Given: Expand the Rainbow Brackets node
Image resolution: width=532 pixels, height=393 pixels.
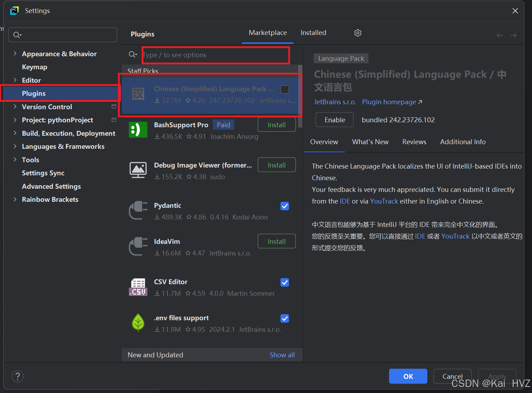Looking at the screenshot, I should pos(15,199).
